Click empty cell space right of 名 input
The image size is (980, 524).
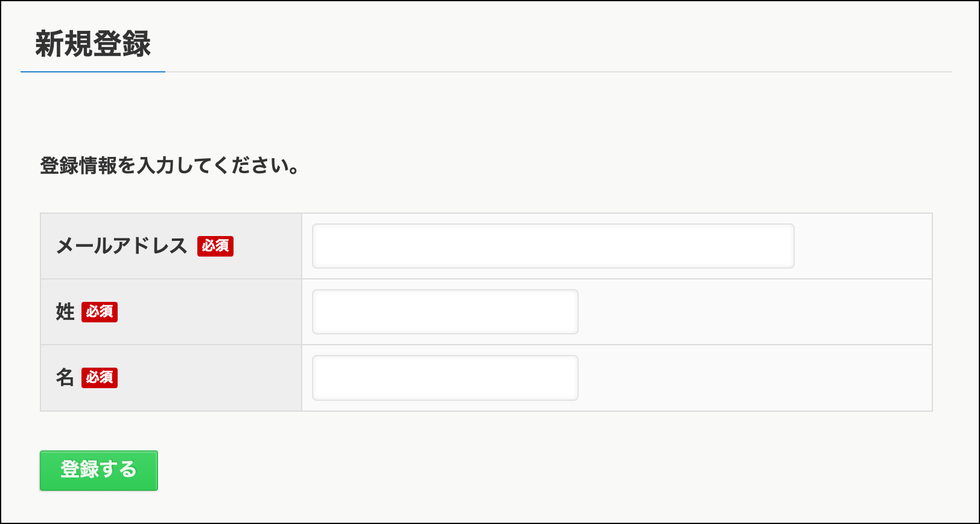tap(754, 377)
